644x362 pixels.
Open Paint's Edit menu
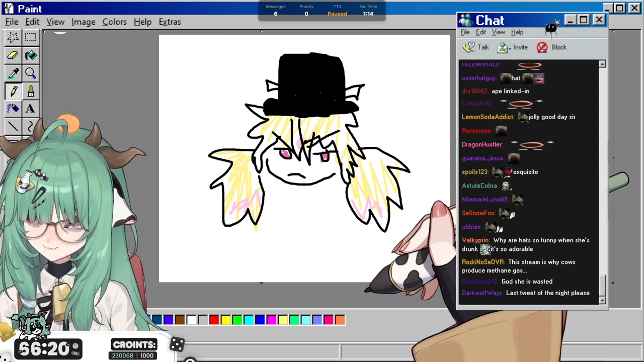click(32, 22)
